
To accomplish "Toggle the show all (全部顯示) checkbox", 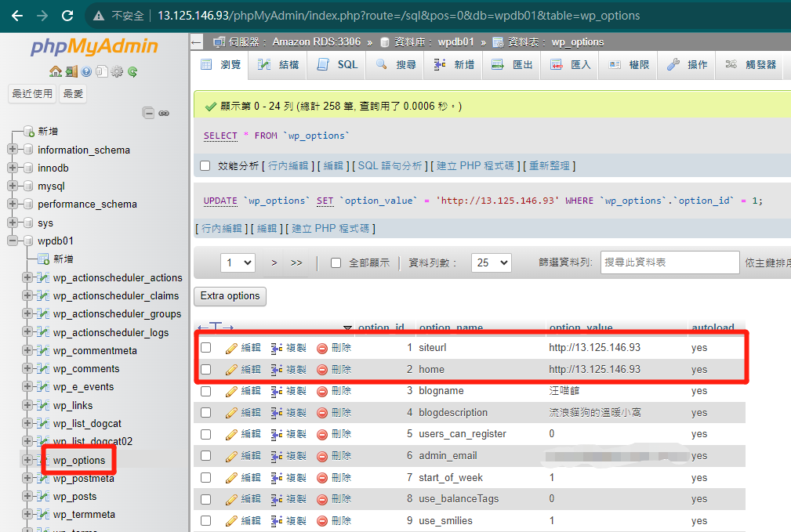I will [336, 262].
